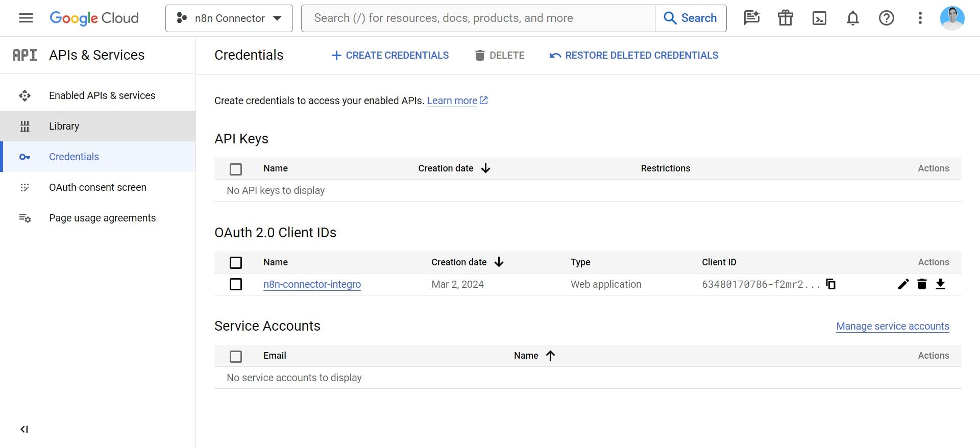
Task: Open the n8n Connector project selector
Action: 229,18
